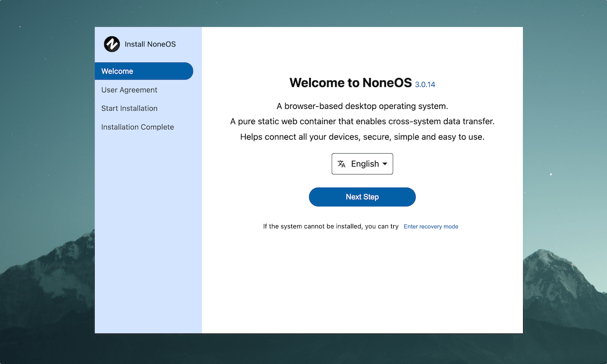Screen dimensions: 607x364
Task: Click the blank white area below recovery link
Action: (362, 283)
